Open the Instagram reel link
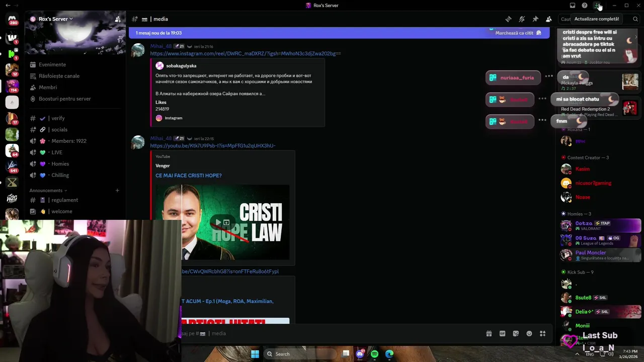Image resolution: width=644 pixels, height=362 pixels. tap(246, 53)
